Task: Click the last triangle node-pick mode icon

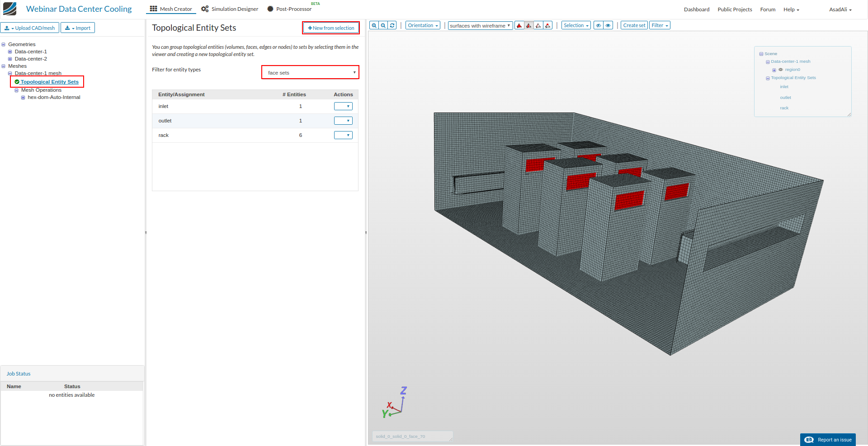Action: pyautogui.click(x=548, y=26)
